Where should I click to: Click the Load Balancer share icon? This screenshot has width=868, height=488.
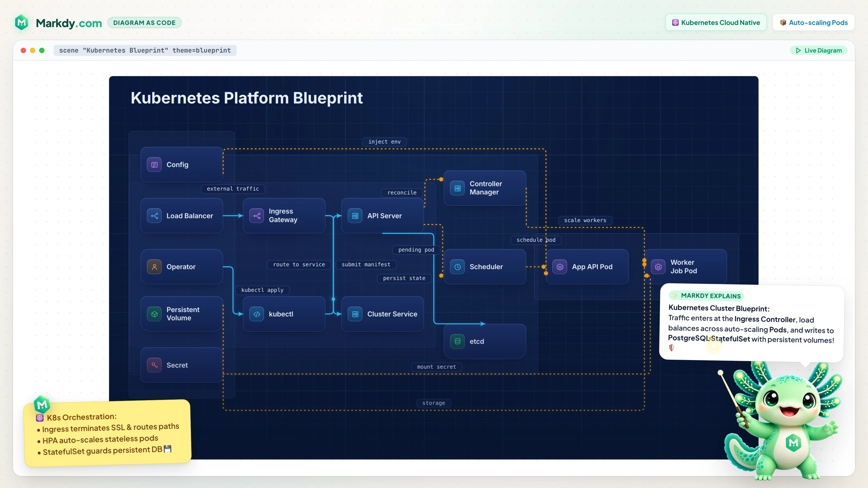[154, 216]
